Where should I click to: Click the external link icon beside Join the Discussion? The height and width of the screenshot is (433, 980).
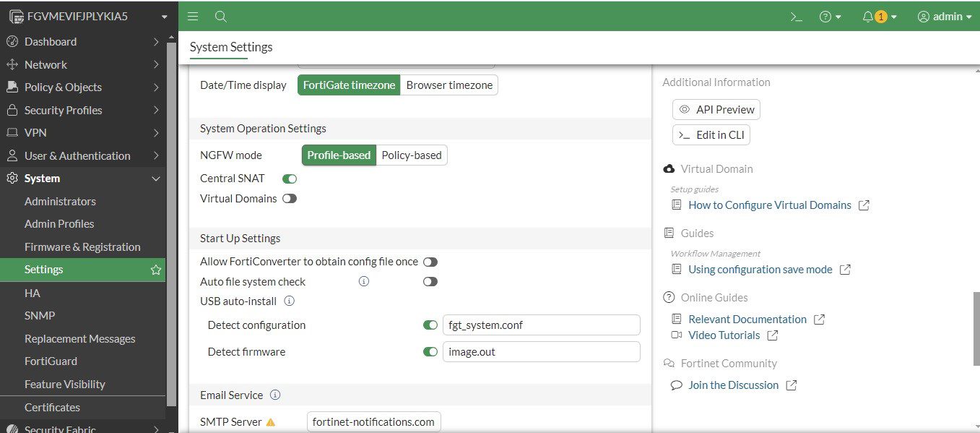pyautogui.click(x=792, y=385)
